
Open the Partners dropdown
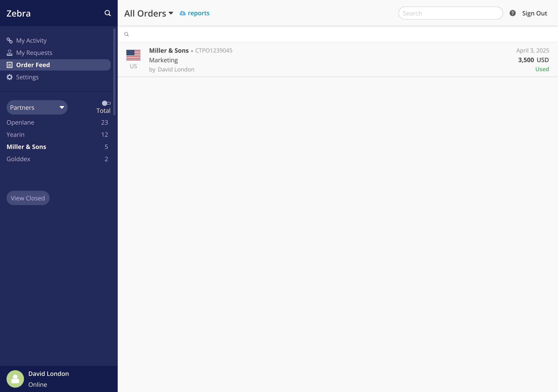pyautogui.click(x=37, y=107)
